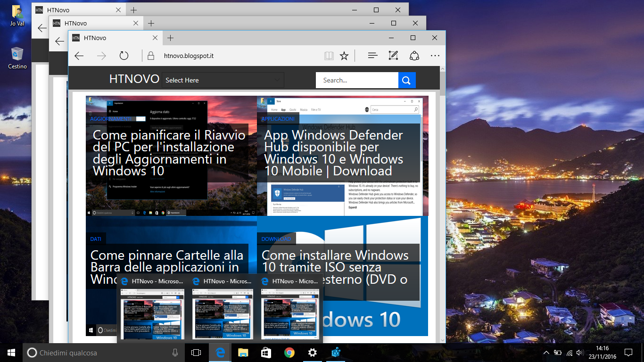Screen dimensions: 644x362
Task: Select HTNovo tab in middle window
Action: point(96,23)
